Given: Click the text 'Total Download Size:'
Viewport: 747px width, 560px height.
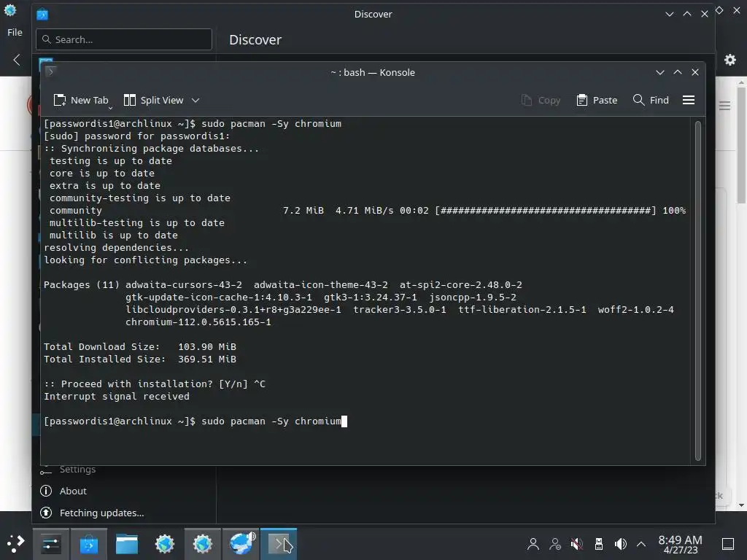Looking at the screenshot, I should [x=101, y=346].
